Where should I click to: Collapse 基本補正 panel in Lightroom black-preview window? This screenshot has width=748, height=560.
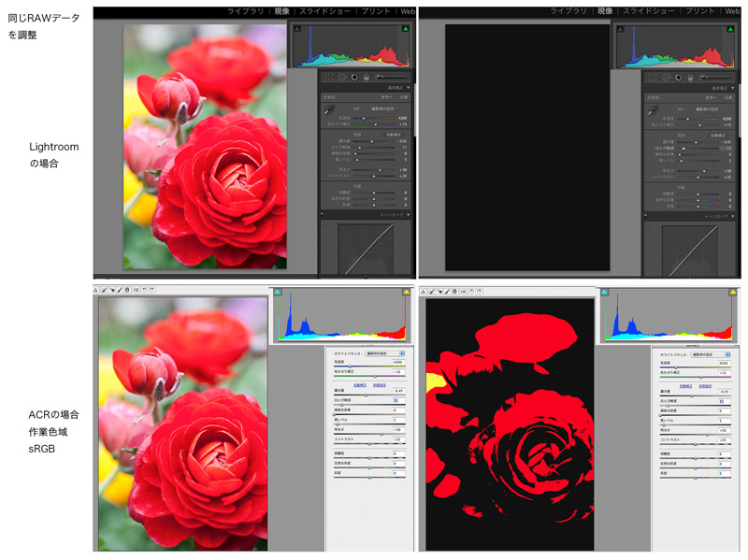click(x=733, y=88)
